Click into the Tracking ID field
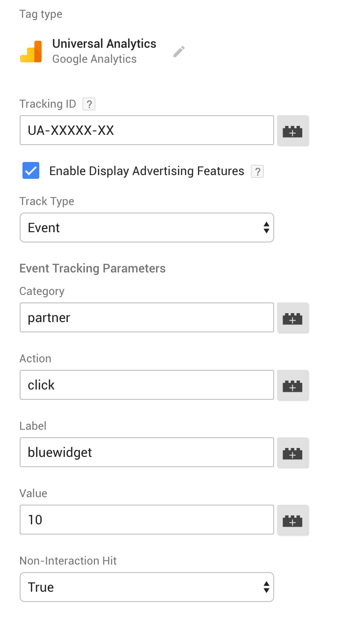Screen dimensions: 364x617 [x=146, y=130]
